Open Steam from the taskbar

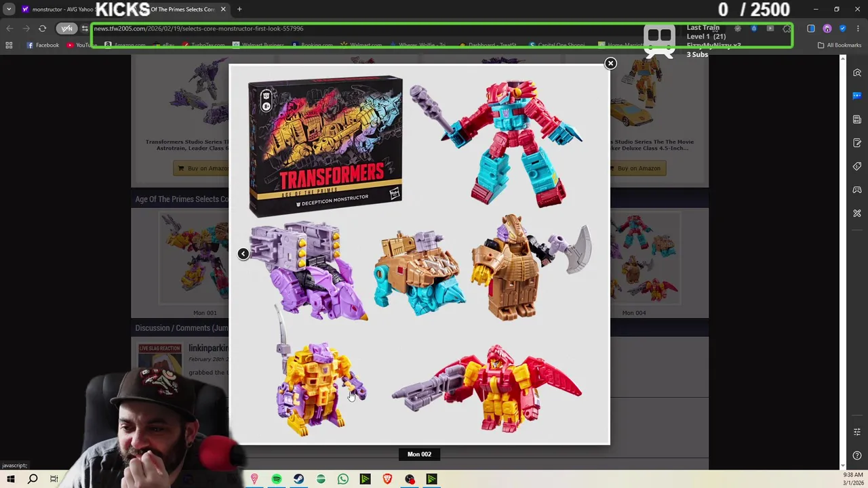click(298, 479)
